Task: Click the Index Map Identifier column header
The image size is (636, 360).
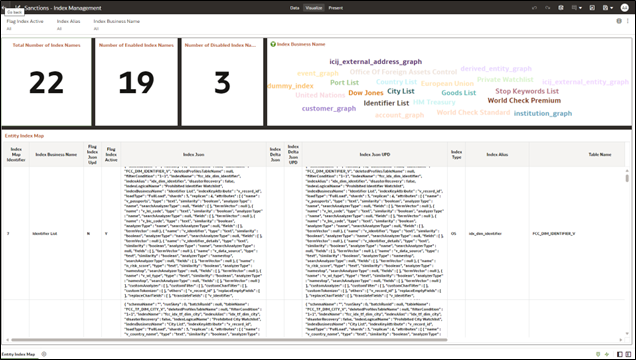Action: click(x=16, y=154)
